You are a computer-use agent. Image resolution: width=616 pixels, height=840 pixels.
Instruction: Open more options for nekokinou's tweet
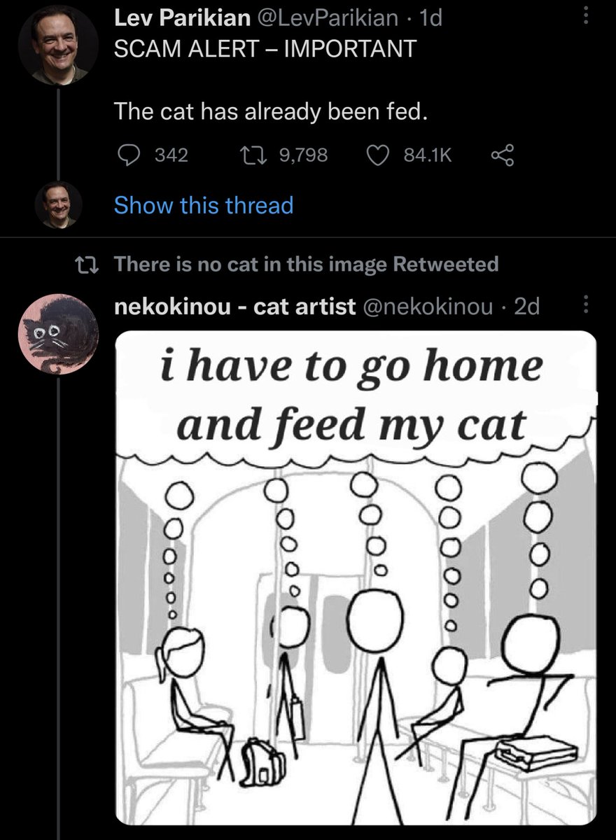click(x=586, y=306)
